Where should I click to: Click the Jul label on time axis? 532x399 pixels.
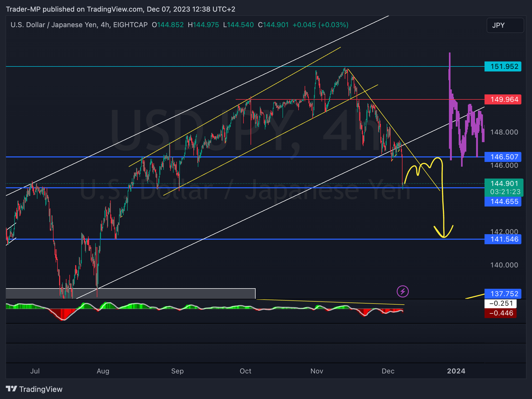pos(35,371)
